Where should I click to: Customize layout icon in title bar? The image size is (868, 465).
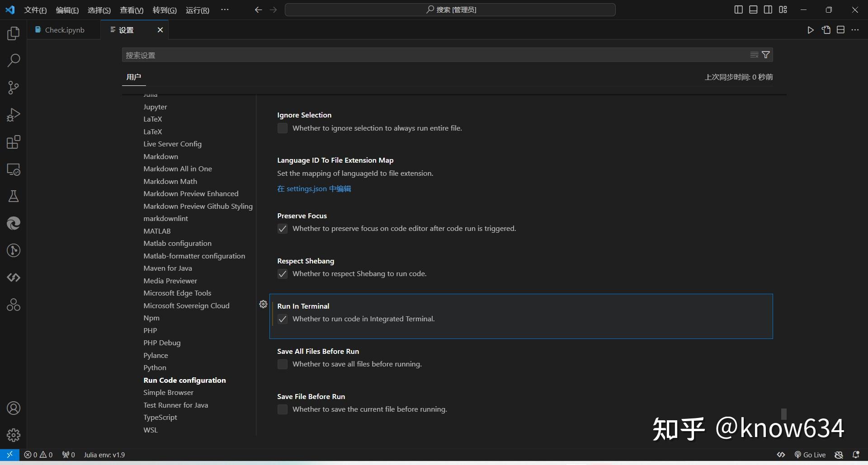(x=783, y=9)
